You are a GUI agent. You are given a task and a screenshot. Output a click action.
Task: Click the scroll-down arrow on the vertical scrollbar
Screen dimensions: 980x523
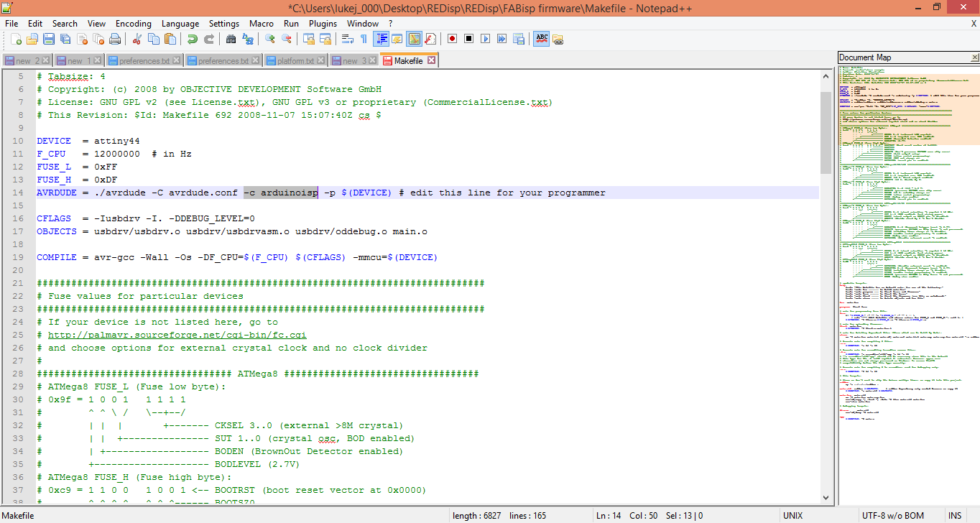(826, 497)
